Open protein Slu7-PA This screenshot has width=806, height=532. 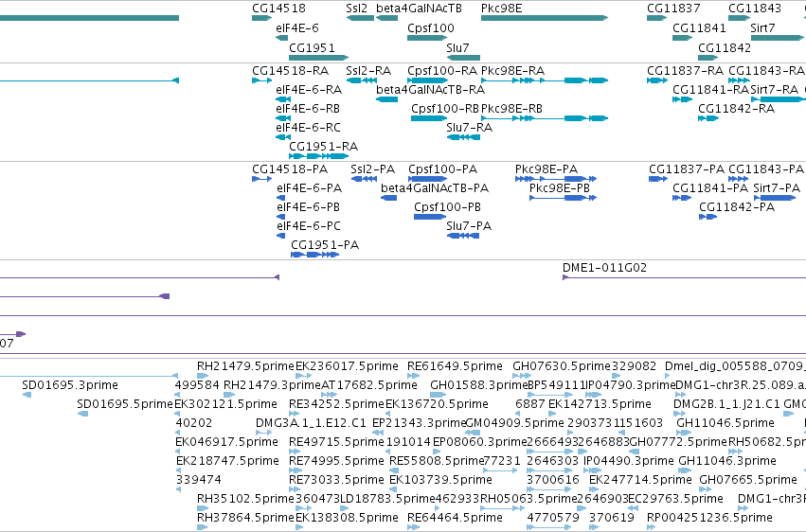click(469, 226)
